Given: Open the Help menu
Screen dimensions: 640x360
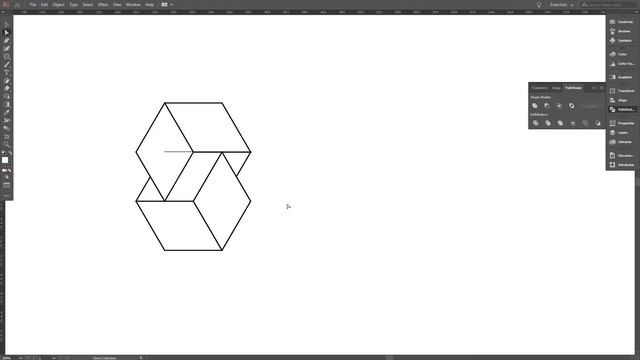Looking at the screenshot, I should [x=149, y=4].
